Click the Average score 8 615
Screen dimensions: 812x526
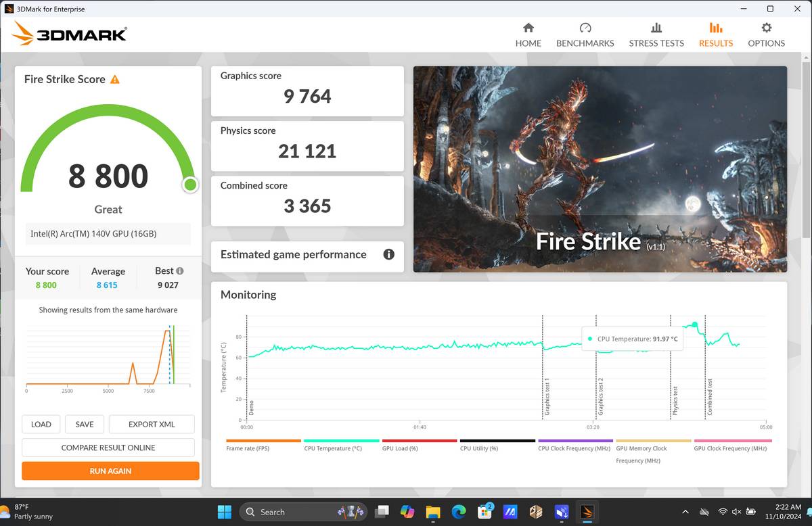(107, 285)
